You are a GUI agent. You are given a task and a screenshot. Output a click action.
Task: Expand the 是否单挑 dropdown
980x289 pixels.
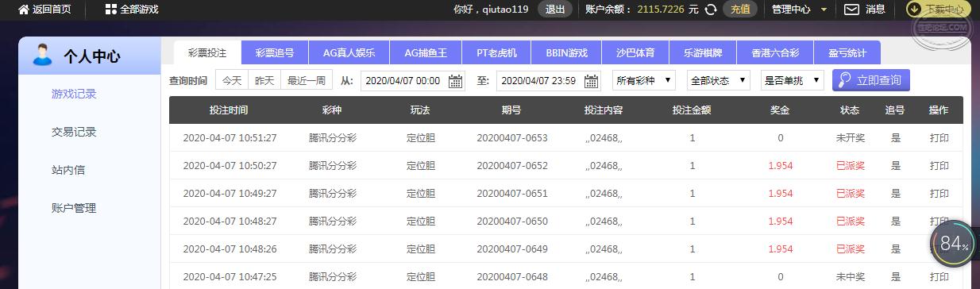pos(793,80)
